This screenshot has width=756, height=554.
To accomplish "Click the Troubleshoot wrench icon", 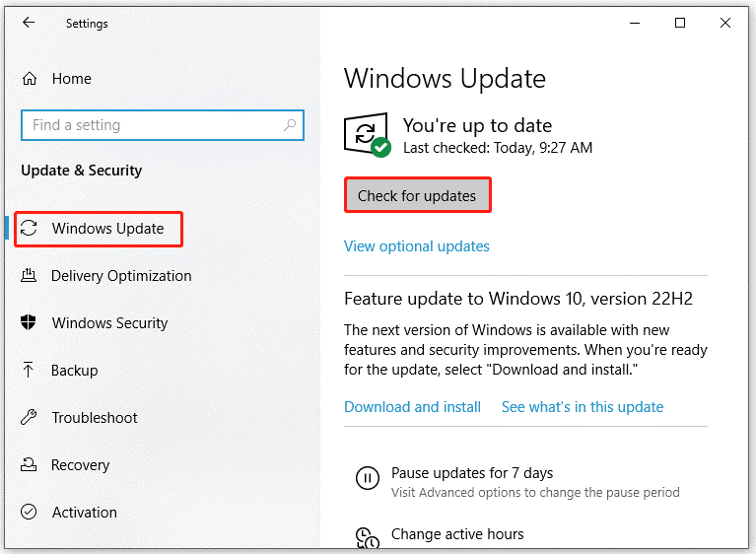I will click(x=29, y=417).
